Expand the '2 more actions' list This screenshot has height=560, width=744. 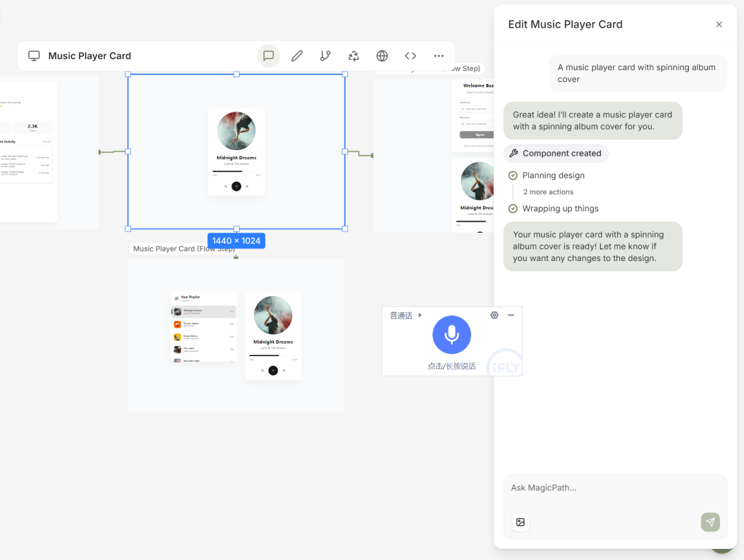click(x=548, y=191)
